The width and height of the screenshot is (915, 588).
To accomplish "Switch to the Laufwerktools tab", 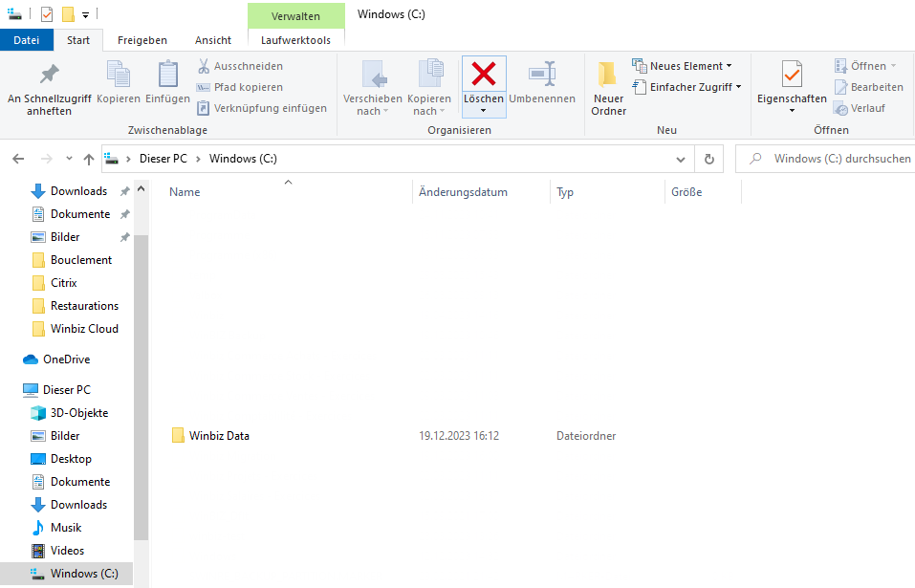I will coord(295,40).
